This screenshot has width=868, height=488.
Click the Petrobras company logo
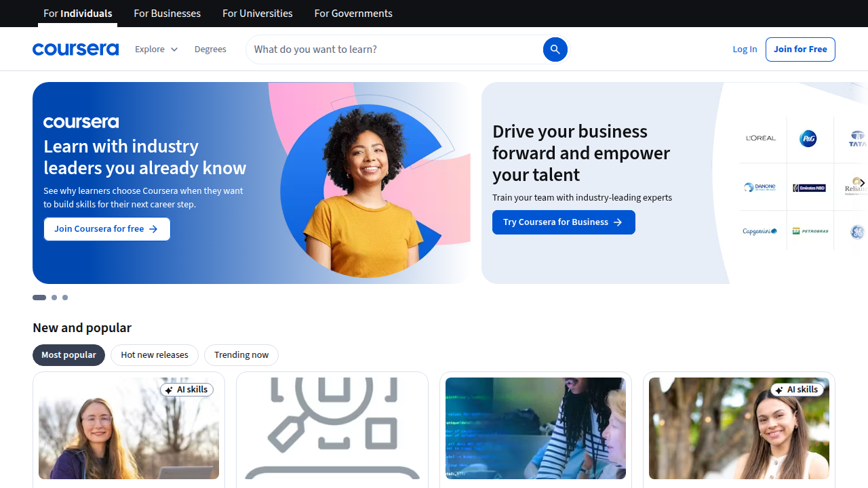(810, 231)
